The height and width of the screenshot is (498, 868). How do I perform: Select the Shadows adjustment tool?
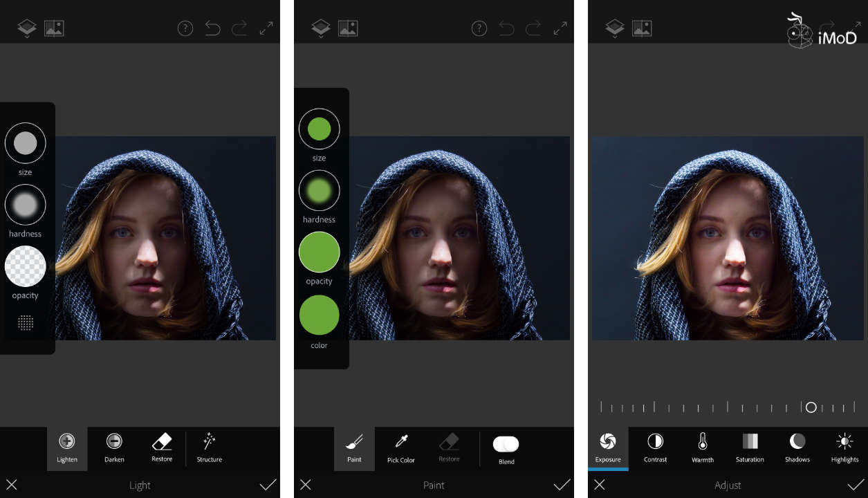pos(797,448)
